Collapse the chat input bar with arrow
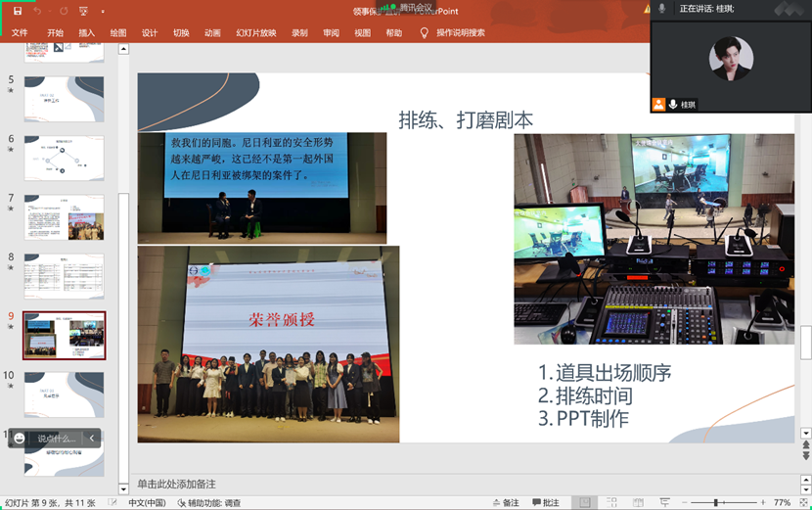The height and width of the screenshot is (510, 812). [92, 439]
